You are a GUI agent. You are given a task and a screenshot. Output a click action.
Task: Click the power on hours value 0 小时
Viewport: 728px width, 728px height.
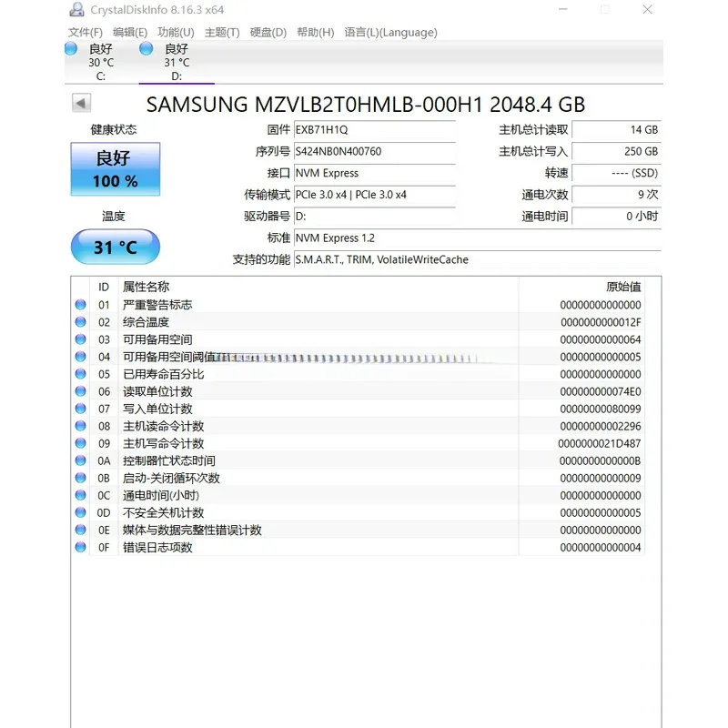[616, 217]
